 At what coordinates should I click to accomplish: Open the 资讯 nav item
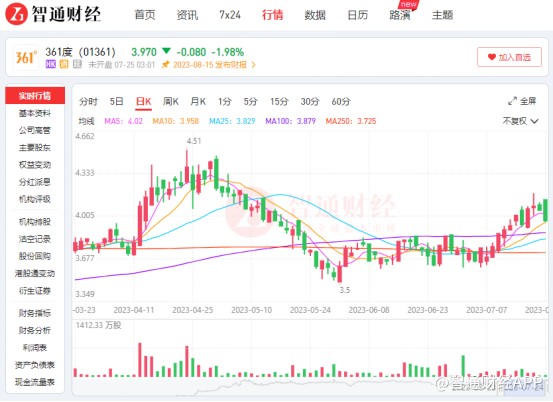187,15
